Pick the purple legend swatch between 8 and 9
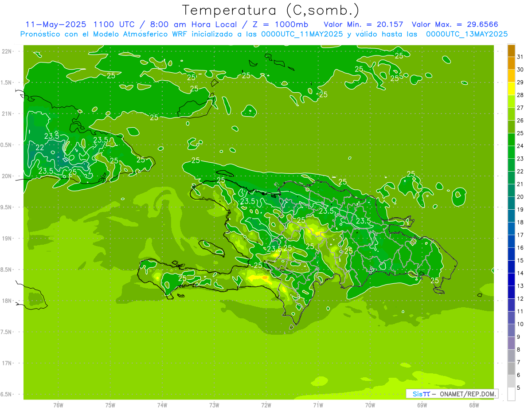 511,344
